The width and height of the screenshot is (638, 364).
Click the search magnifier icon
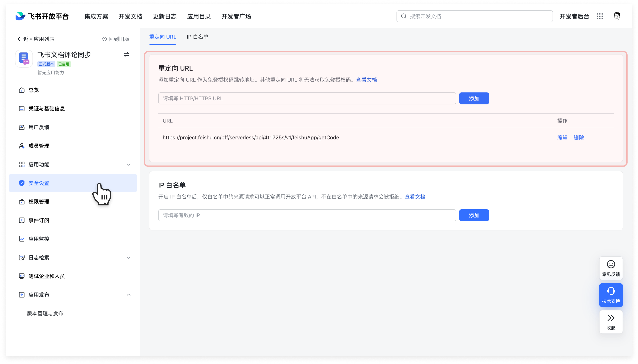(404, 16)
